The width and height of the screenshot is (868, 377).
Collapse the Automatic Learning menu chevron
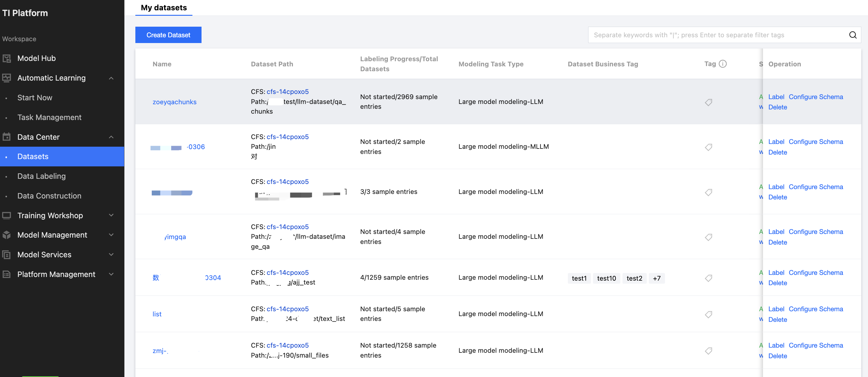[111, 78]
